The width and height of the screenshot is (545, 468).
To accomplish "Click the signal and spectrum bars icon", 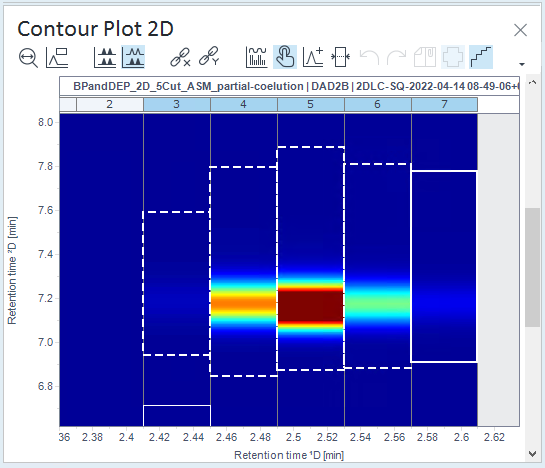I will pyautogui.click(x=256, y=57).
